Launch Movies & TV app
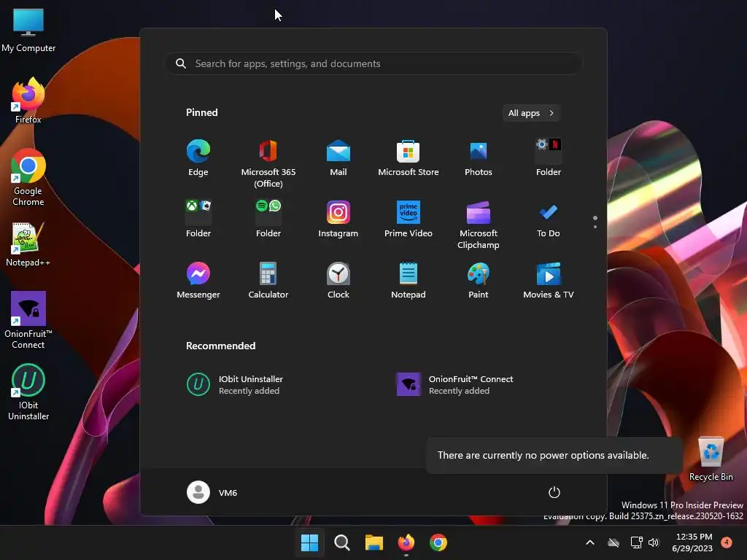The width and height of the screenshot is (747, 560). pos(549,281)
